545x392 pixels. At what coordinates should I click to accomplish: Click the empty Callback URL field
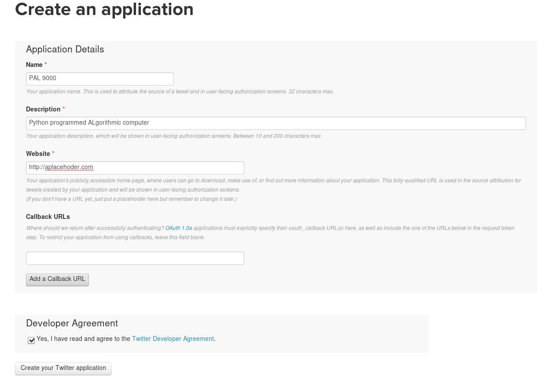pos(135,258)
